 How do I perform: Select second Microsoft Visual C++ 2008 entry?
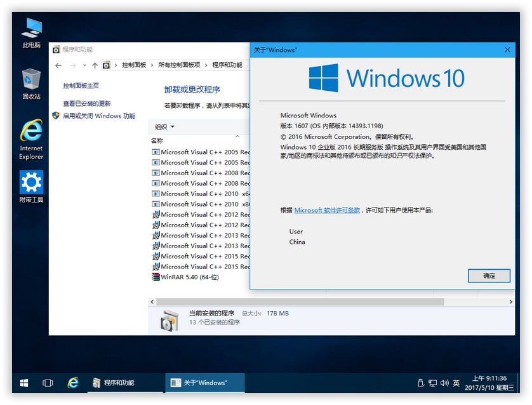(x=200, y=183)
